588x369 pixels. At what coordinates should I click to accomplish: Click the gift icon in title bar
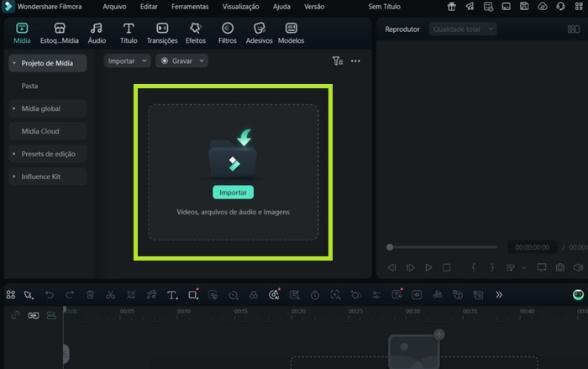tap(452, 7)
